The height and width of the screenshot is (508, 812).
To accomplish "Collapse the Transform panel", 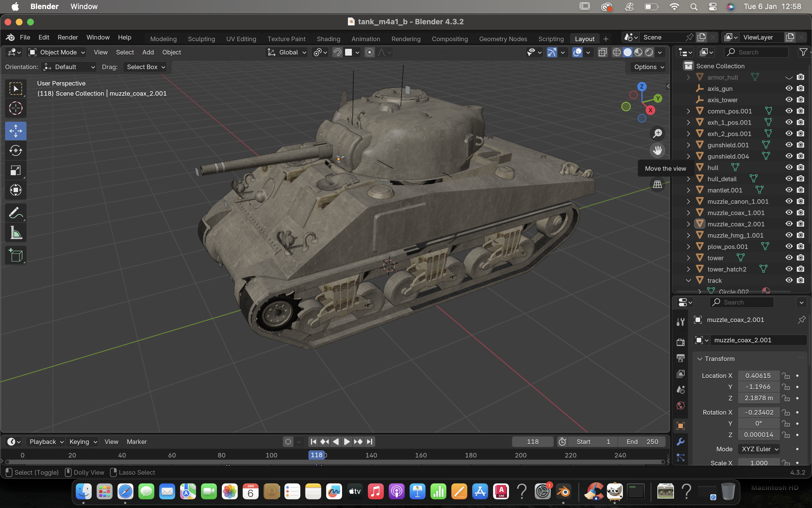I will 700,359.
